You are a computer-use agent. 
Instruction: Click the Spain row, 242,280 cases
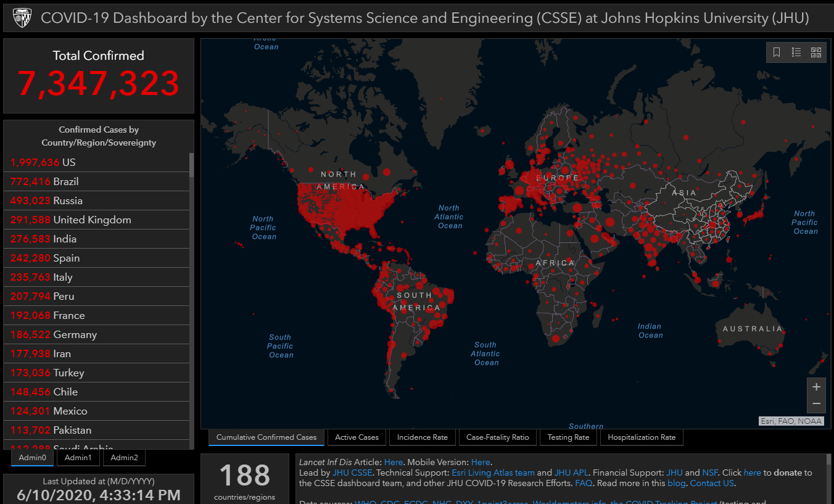[x=96, y=258]
